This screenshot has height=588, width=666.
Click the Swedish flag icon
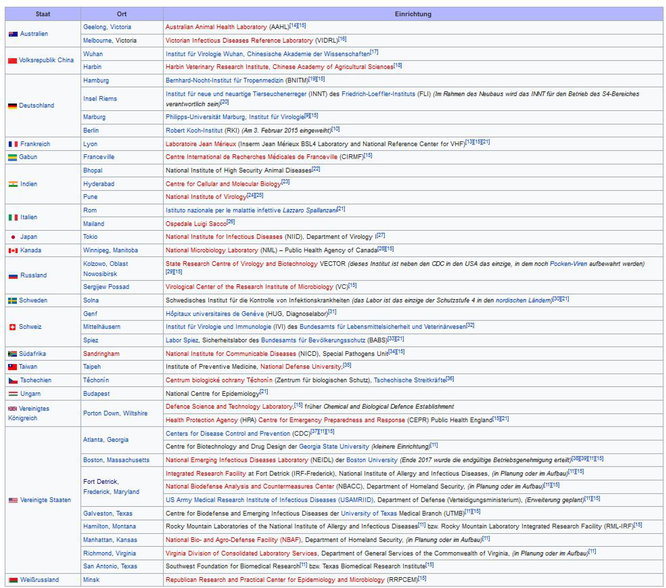(13, 301)
